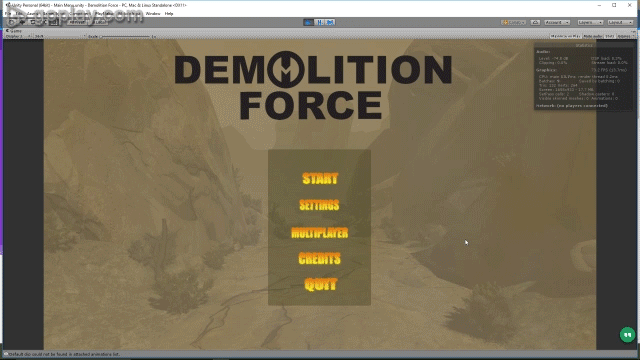Click the Unity Step frame button
The width and height of the screenshot is (640, 360).
click(330, 22)
